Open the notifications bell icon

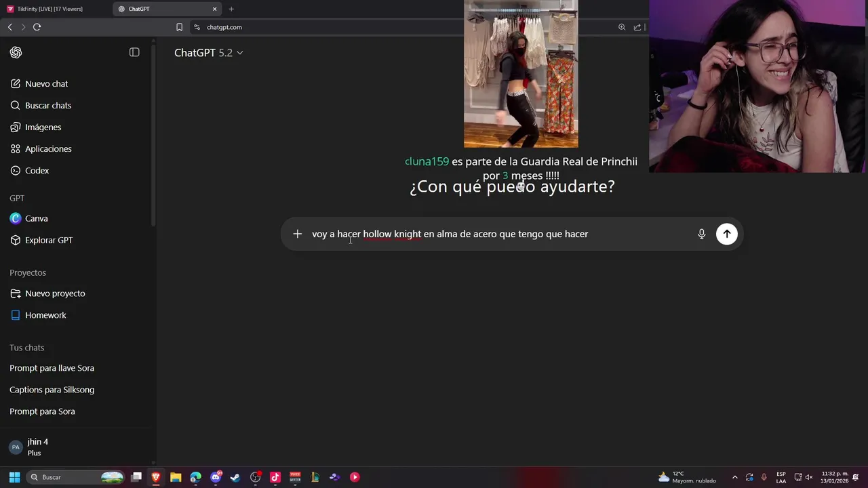click(856, 477)
